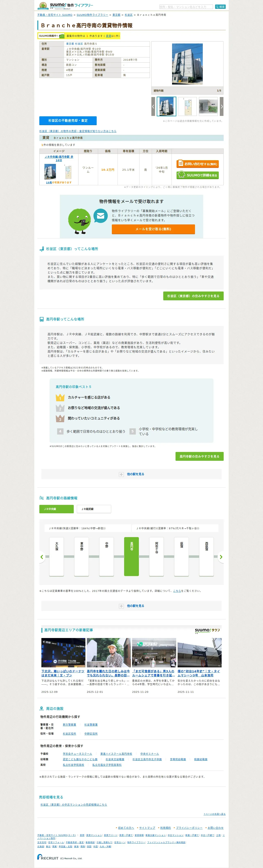
Task: Click the search field for address or station
Action: 186,7
